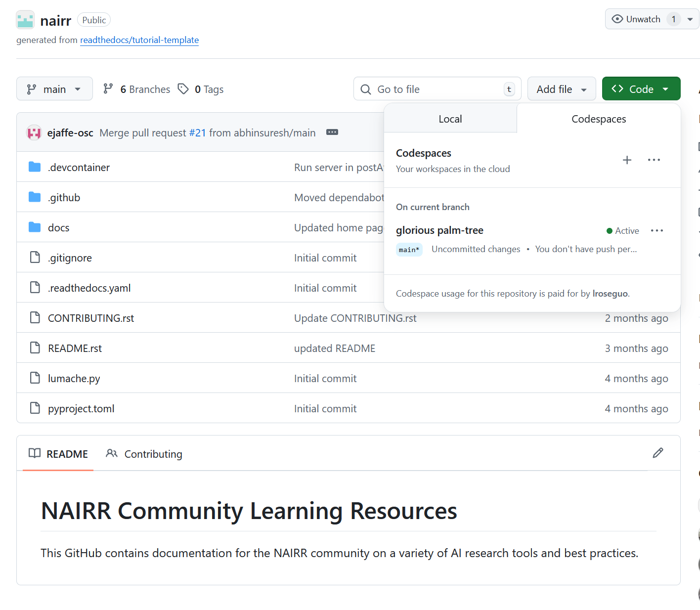
Task: Open readthedocs/tutorial-template link
Action: (139, 40)
